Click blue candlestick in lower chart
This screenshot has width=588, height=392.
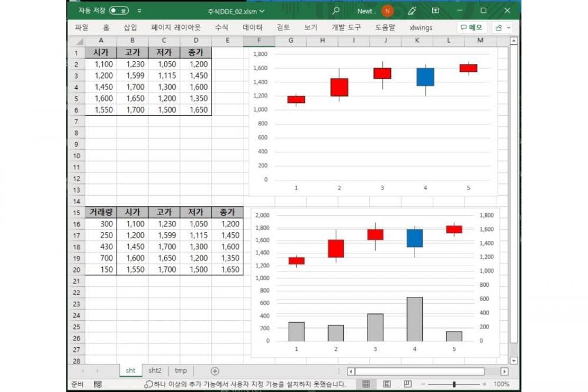pos(415,239)
